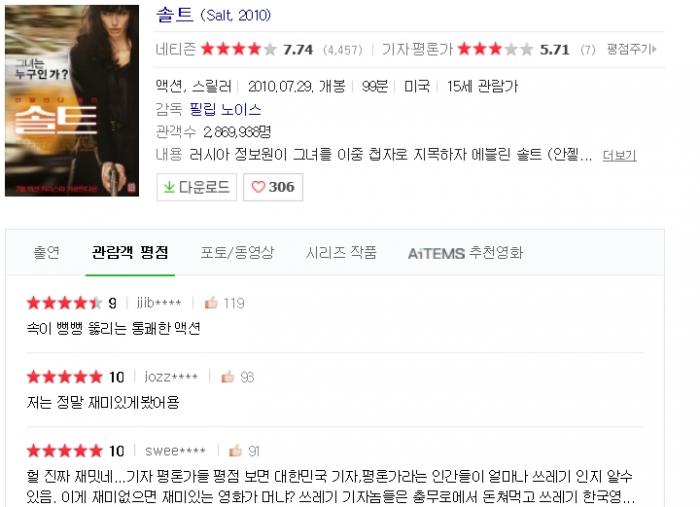
Task: Switch to the 출연 tab
Action: click(x=46, y=253)
